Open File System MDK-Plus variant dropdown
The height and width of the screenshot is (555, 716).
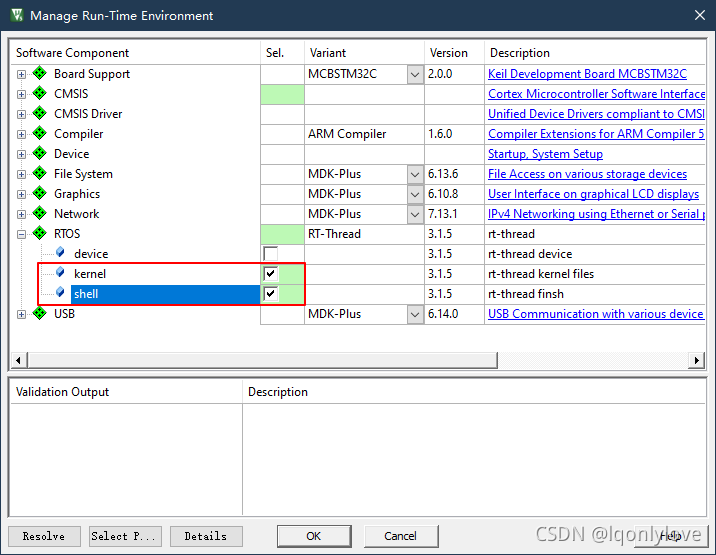coord(415,174)
